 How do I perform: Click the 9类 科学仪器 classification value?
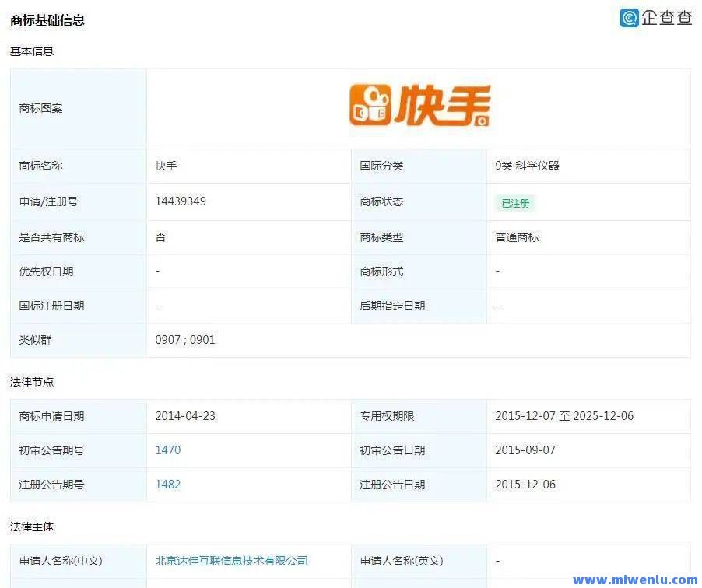[527, 166]
